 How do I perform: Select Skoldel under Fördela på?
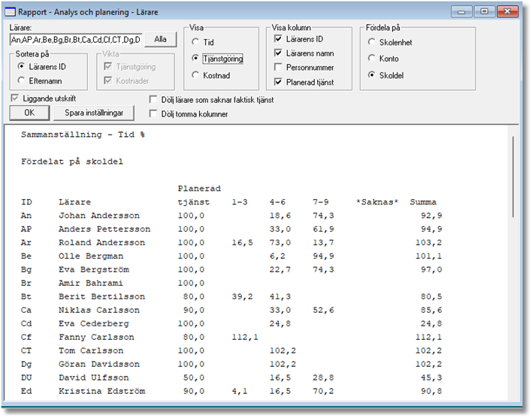pyautogui.click(x=372, y=74)
